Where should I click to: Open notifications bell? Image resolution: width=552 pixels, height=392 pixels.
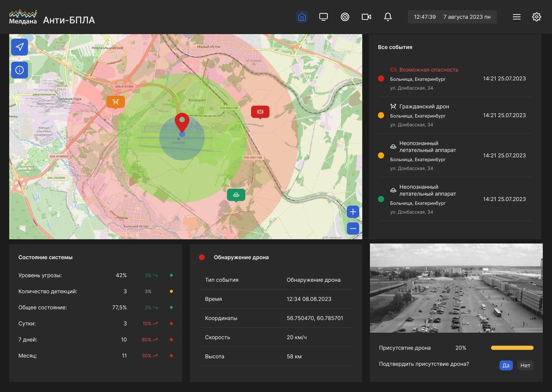tap(388, 17)
